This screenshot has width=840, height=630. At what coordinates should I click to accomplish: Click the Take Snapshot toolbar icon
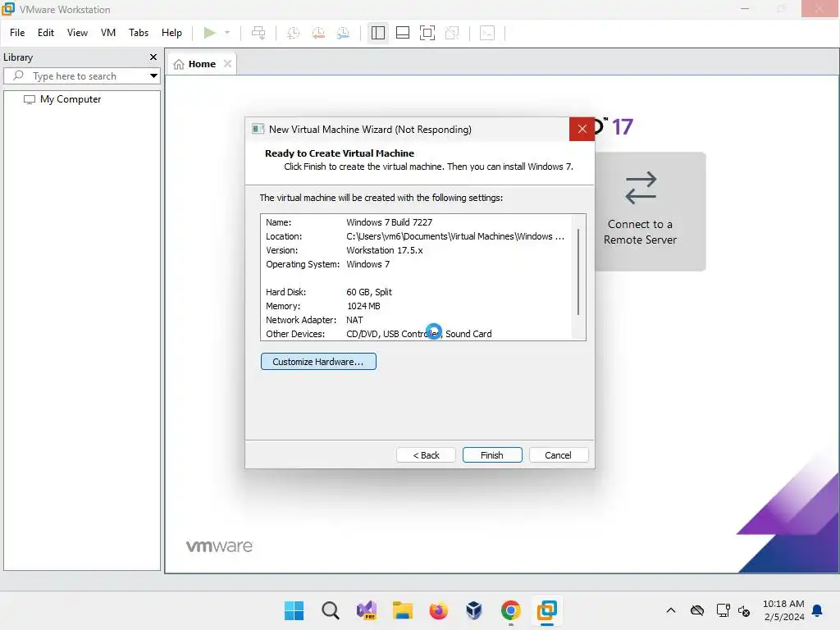293,33
